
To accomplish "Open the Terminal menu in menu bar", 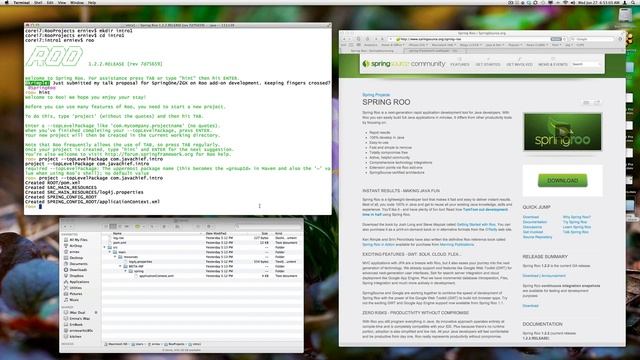I will tap(21, 2).
